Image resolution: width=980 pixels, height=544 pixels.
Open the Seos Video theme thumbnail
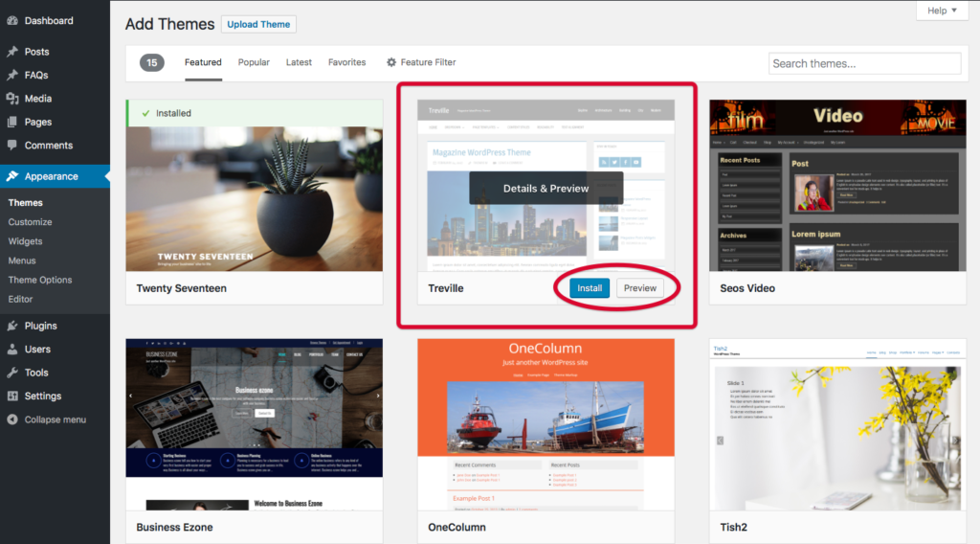[837, 186]
